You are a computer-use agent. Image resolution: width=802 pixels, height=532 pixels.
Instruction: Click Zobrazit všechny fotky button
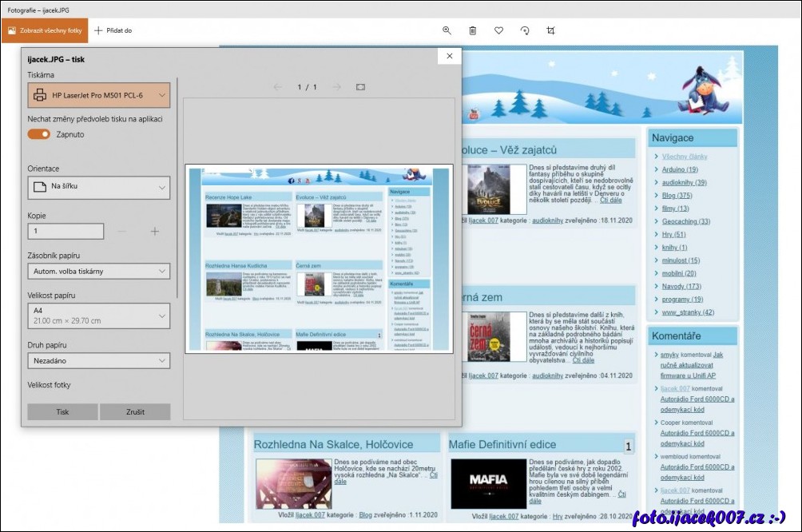[45, 30]
